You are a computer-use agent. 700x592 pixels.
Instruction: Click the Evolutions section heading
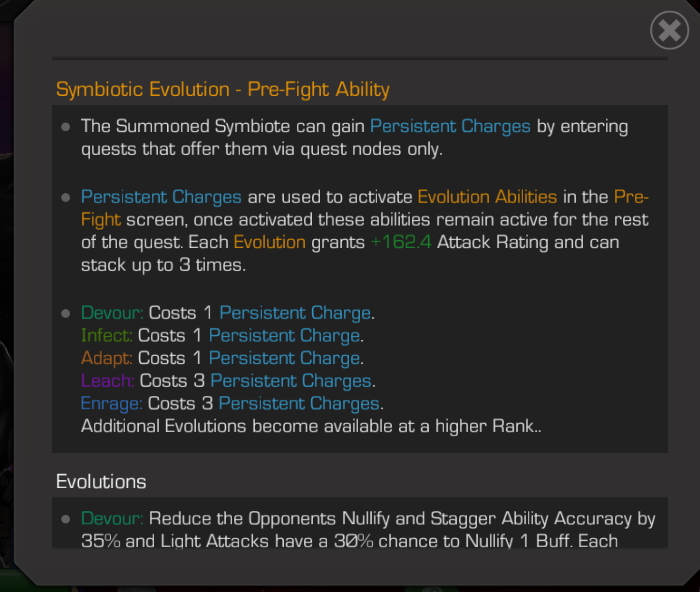[101, 482]
